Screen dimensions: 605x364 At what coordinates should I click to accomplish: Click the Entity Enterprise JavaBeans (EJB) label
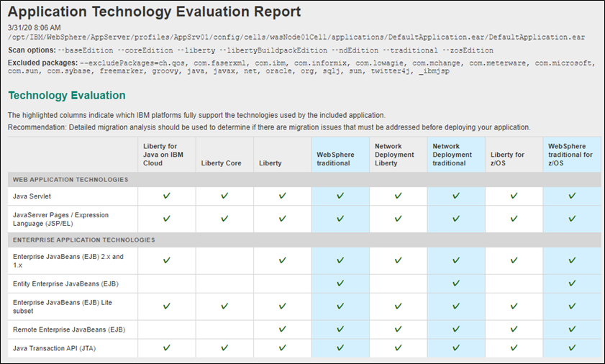(65, 283)
